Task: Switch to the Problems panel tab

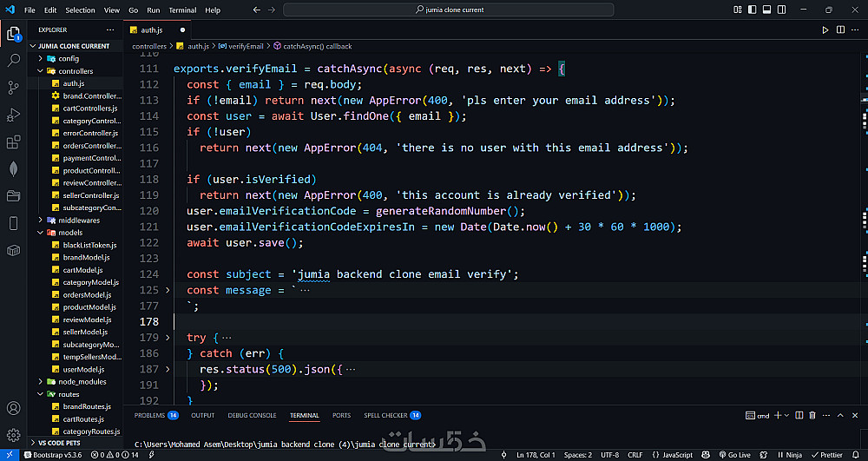Action: (x=149, y=416)
